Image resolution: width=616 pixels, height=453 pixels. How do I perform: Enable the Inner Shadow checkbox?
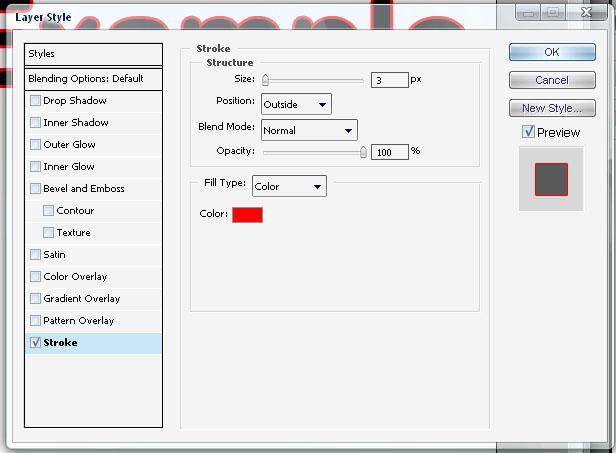pyautogui.click(x=35, y=123)
